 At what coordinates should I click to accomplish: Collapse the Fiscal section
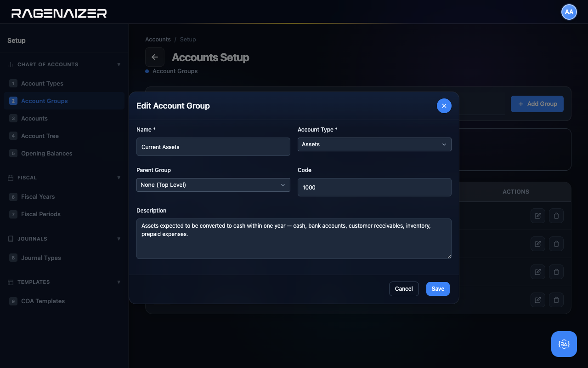click(x=119, y=178)
